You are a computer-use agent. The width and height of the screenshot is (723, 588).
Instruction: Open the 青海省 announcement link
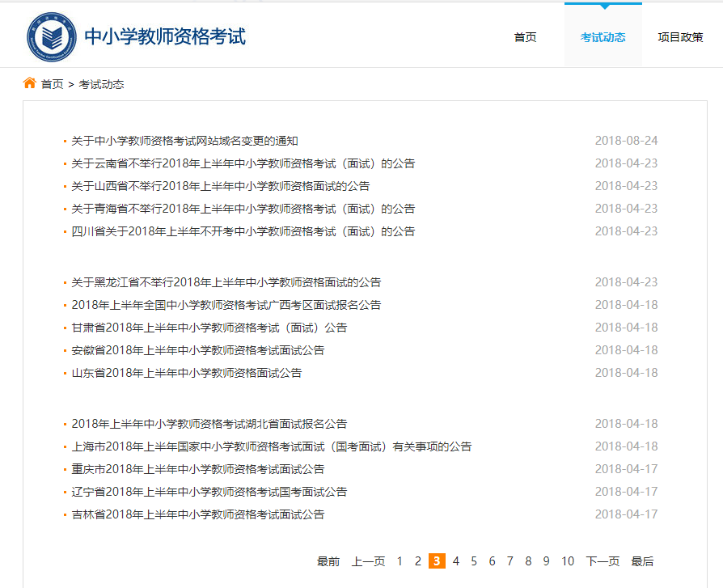tap(243, 208)
